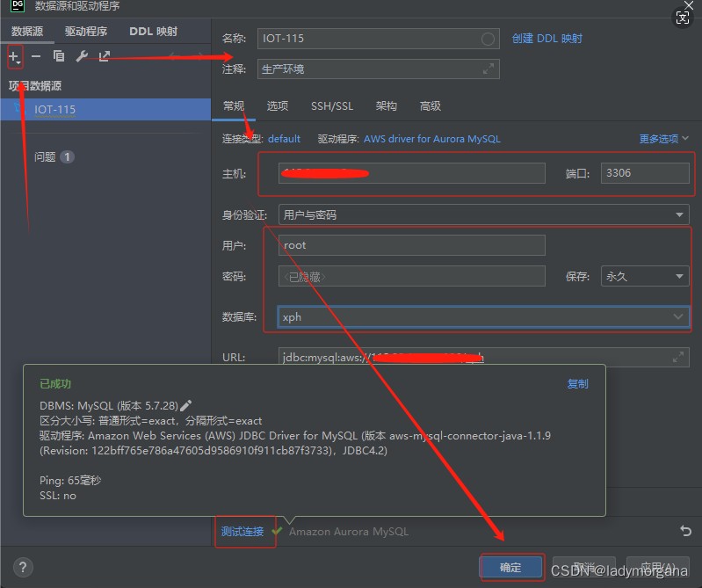Image resolution: width=702 pixels, height=588 pixels.
Task: Click Amazon Aurora MySQL driver label
Action: [x=349, y=532]
